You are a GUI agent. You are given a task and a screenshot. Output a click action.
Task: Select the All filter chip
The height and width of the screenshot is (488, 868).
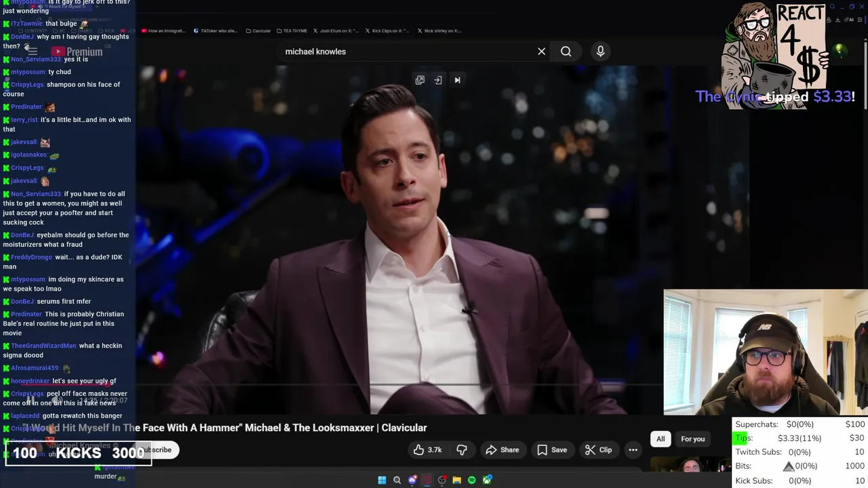pos(660,439)
